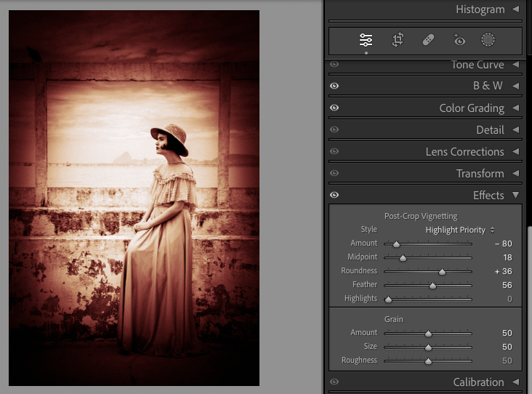
Task: Open the Tone Curve panel header
Action: tap(477, 65)
